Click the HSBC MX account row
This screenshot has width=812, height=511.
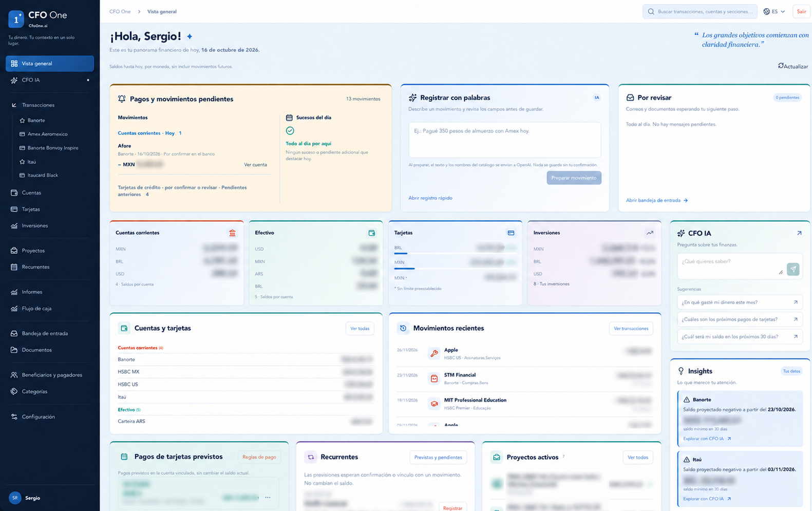click(246, 372)
